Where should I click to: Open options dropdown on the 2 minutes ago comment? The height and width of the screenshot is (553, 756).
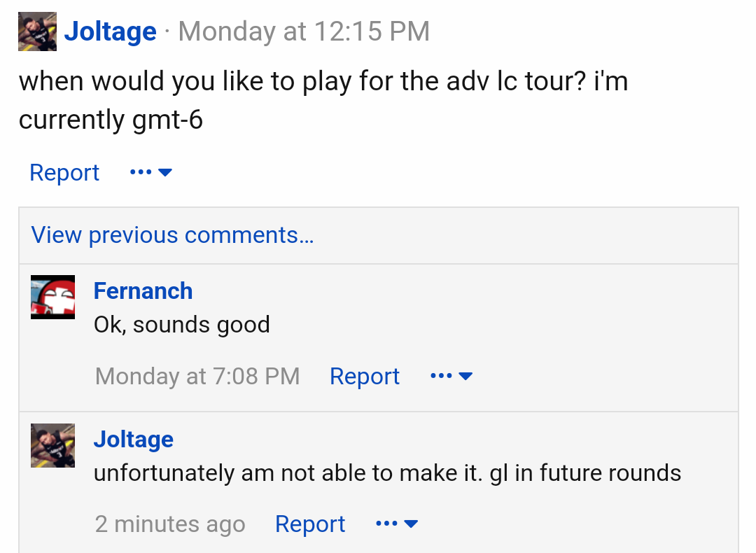click(397, 524)
